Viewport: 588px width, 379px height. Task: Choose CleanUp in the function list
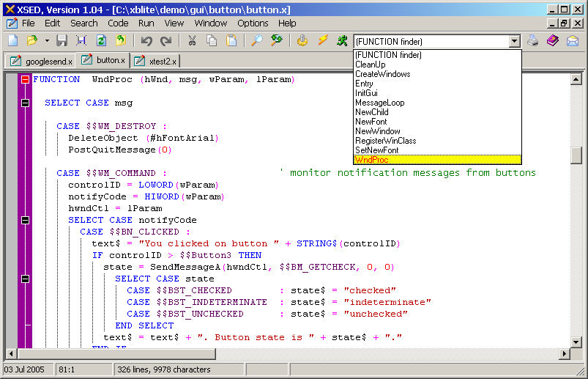point(437,65)
